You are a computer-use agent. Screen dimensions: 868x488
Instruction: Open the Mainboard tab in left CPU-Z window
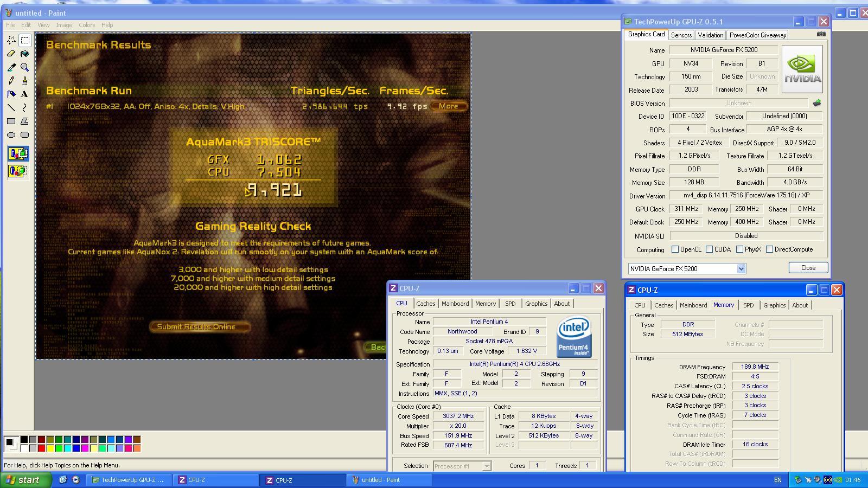point(455,304)
